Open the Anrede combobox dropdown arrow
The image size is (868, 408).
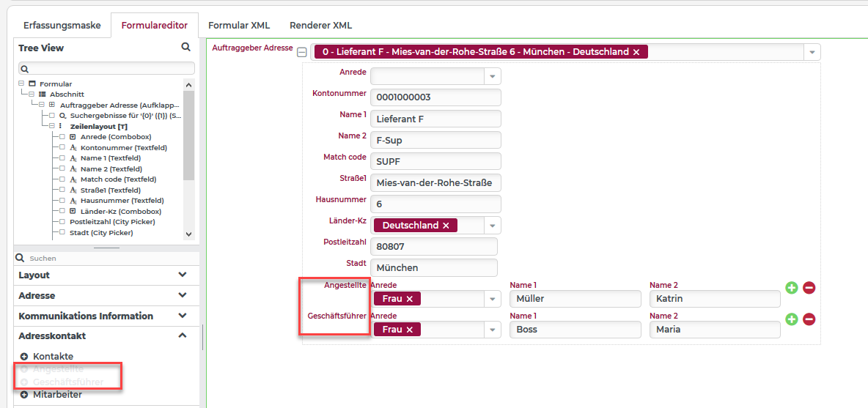492,75
